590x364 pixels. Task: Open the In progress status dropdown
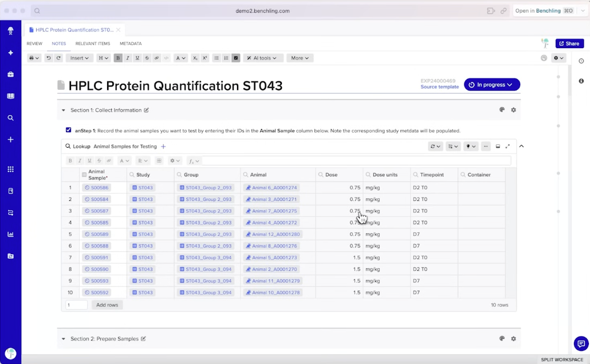pos(491,84)
